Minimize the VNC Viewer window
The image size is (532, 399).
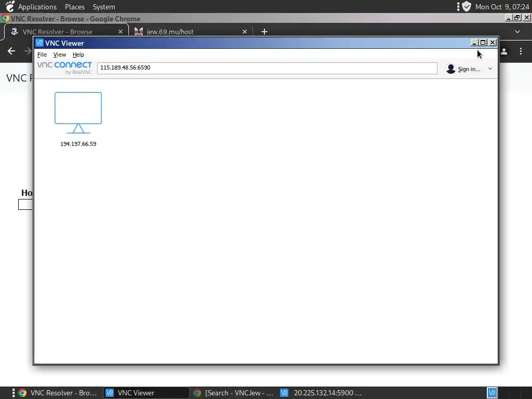point(474,43)
